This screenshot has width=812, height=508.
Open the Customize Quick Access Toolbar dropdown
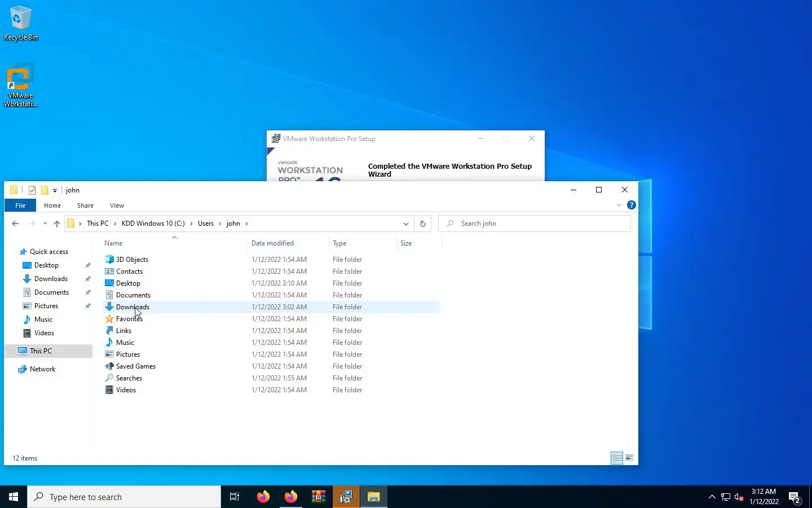tap(55, 191)
